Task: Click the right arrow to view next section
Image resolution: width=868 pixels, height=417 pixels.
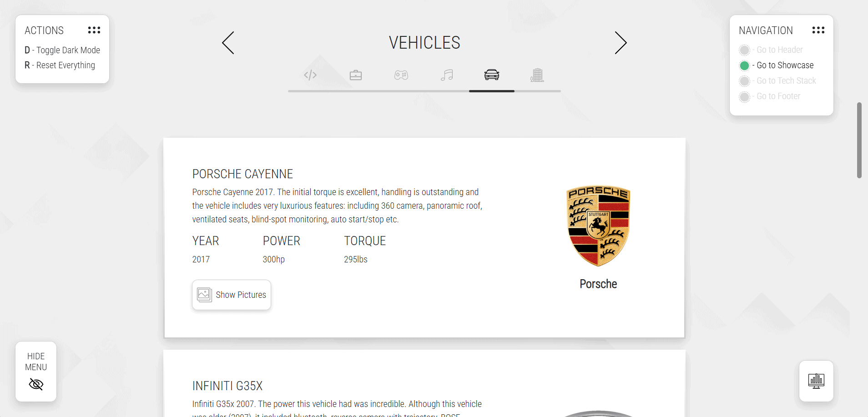Action: coord(621,42)
